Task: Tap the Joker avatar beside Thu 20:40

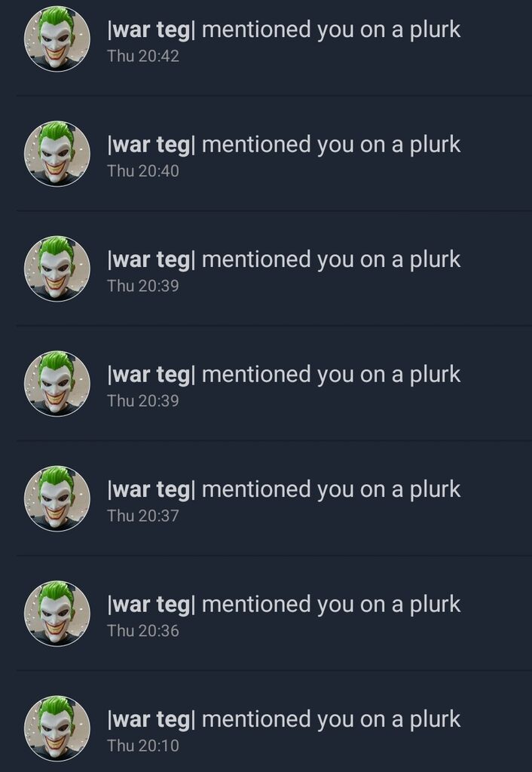Action: [x=57, y=154]
